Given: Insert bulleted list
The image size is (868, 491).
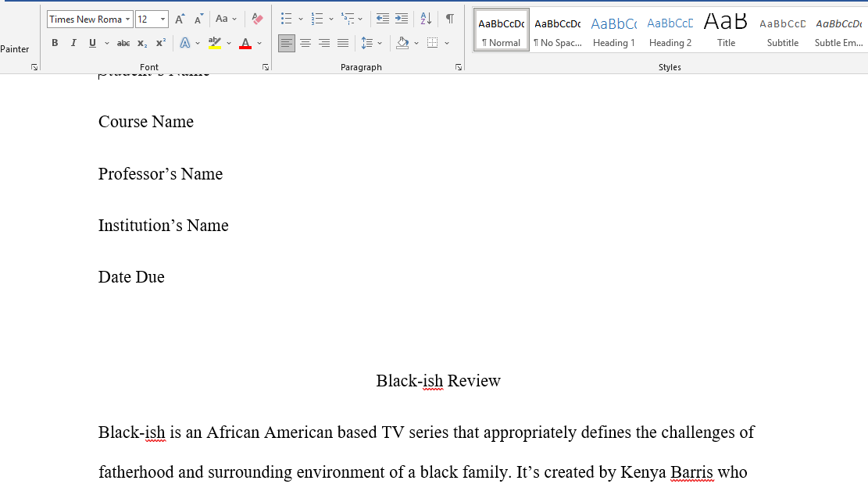Looking at the screenshot, I should tap(286, 19).
